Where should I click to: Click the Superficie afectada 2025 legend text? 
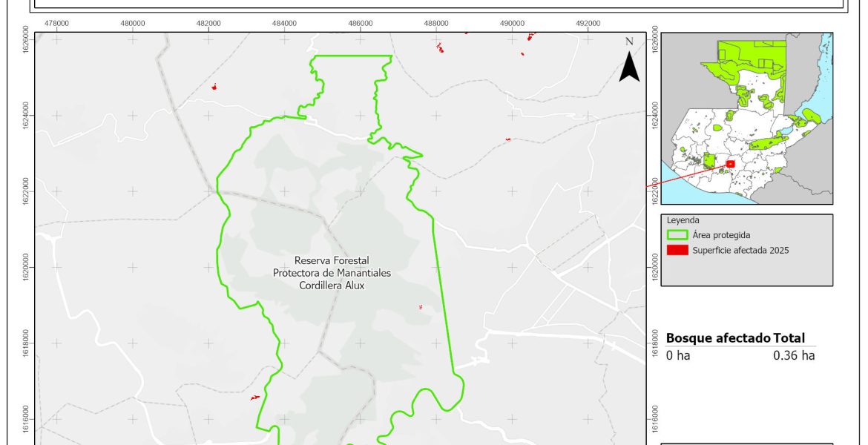[x=740, y=251]
